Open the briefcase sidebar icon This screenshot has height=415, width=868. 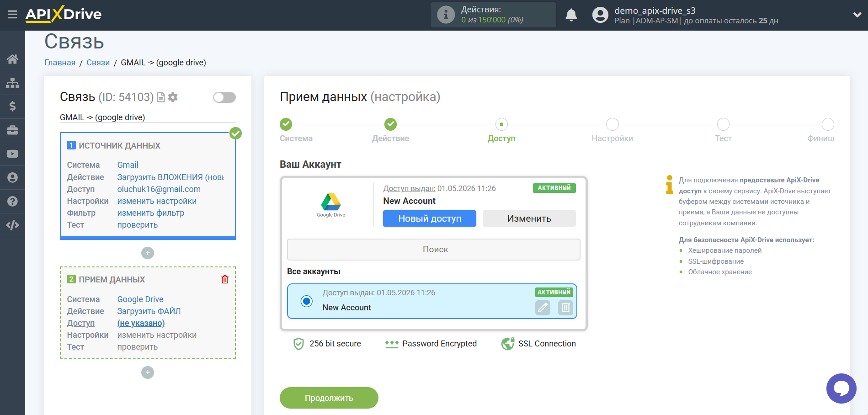pos(12,130)
